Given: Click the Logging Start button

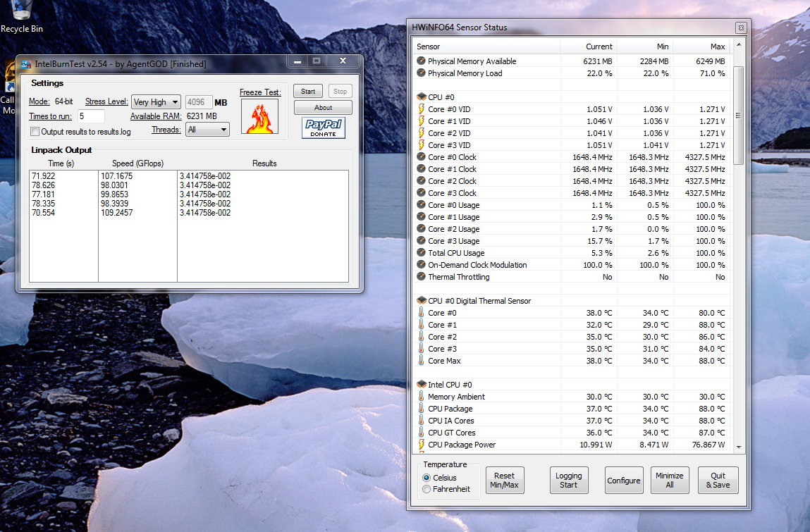Looking at the screenshot, I should 568,480.
